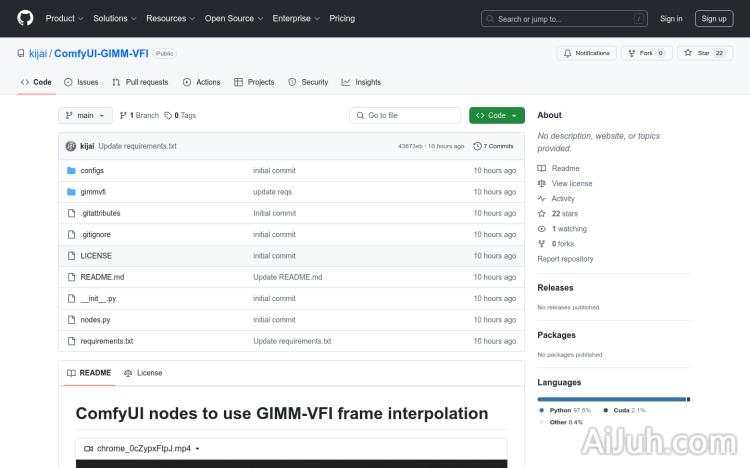This screenshot has height=468, width=750.
Task: Open the README.md file
Action: pos(102,277)
